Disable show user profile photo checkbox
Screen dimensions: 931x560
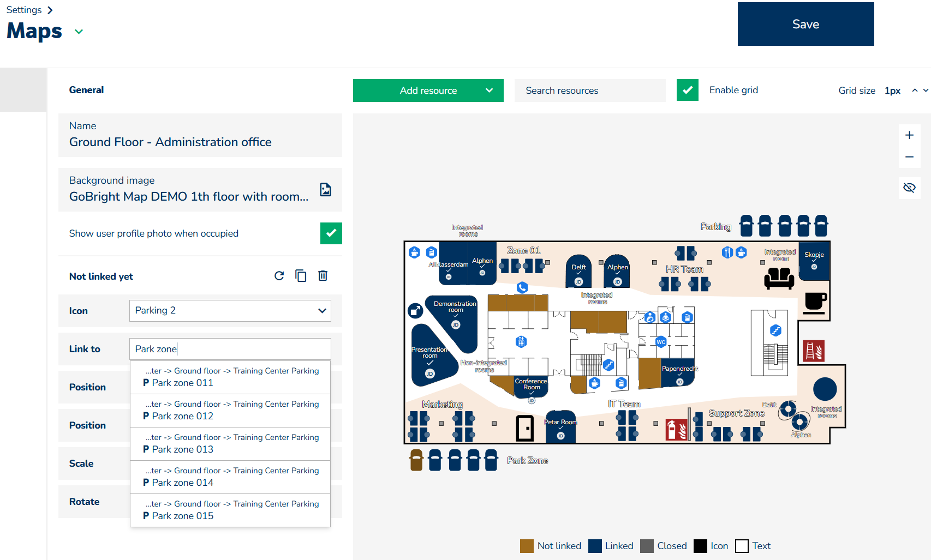(331, 233)
